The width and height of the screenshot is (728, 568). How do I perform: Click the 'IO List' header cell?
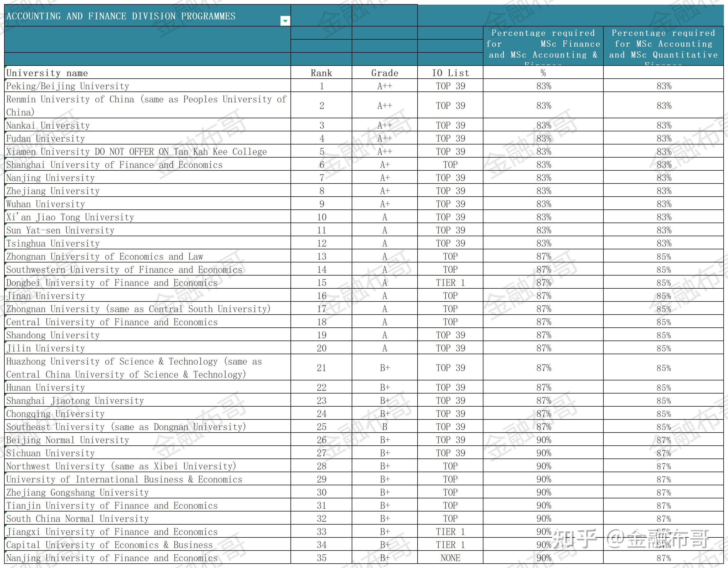point(450,73)
